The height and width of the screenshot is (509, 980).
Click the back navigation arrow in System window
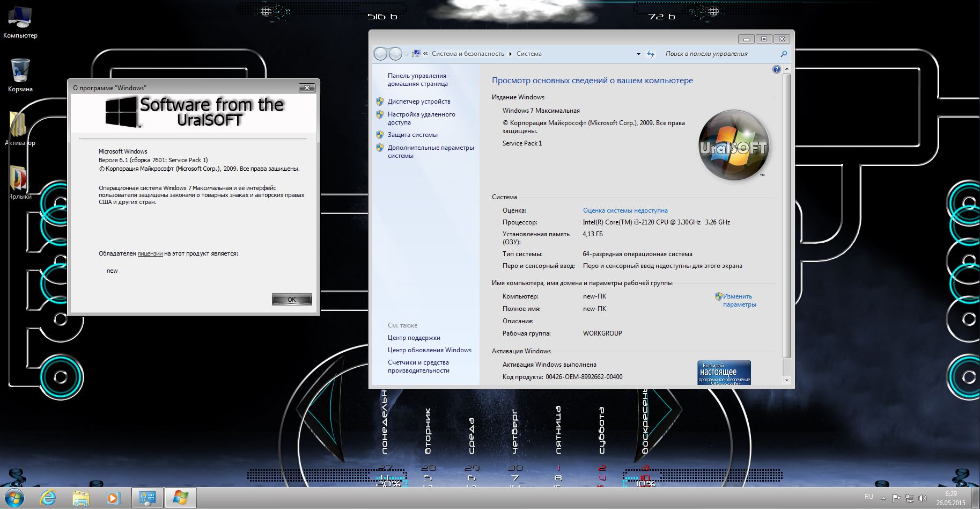pyautogui.click(x=380, y=54)
